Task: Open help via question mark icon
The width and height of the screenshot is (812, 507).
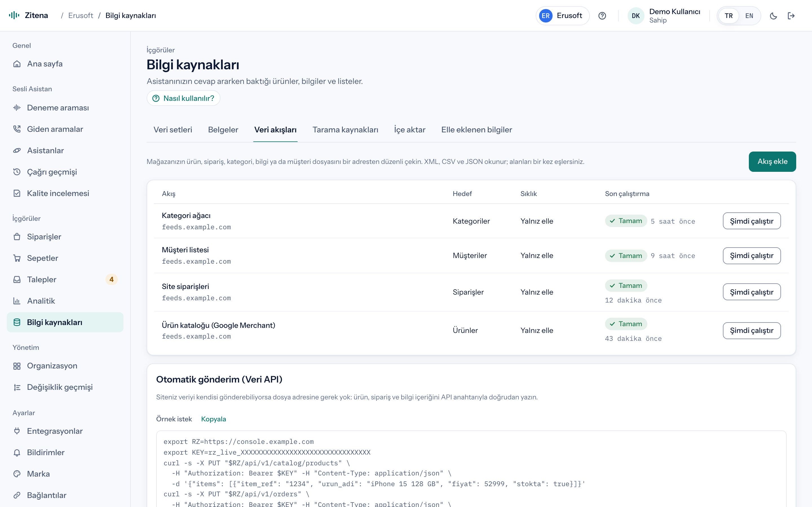Action: point(602,16)
